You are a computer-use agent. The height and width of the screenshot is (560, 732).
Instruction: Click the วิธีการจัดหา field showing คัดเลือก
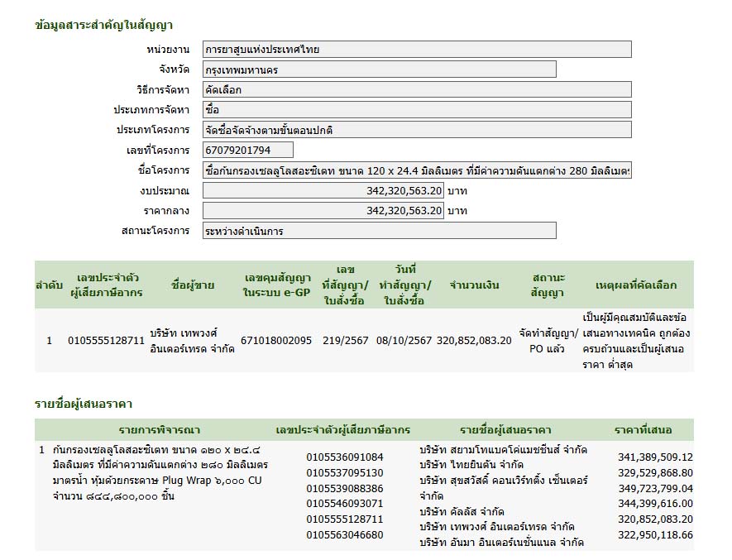(x=417, y=89)
